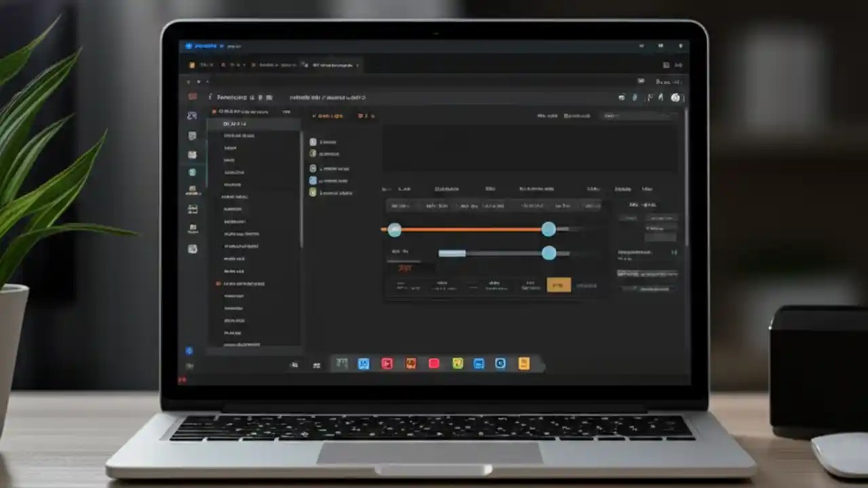Click the button next to the orange action button
This screenshot has height=488, width=868.
pyautogui.click(x=587, y=285)
